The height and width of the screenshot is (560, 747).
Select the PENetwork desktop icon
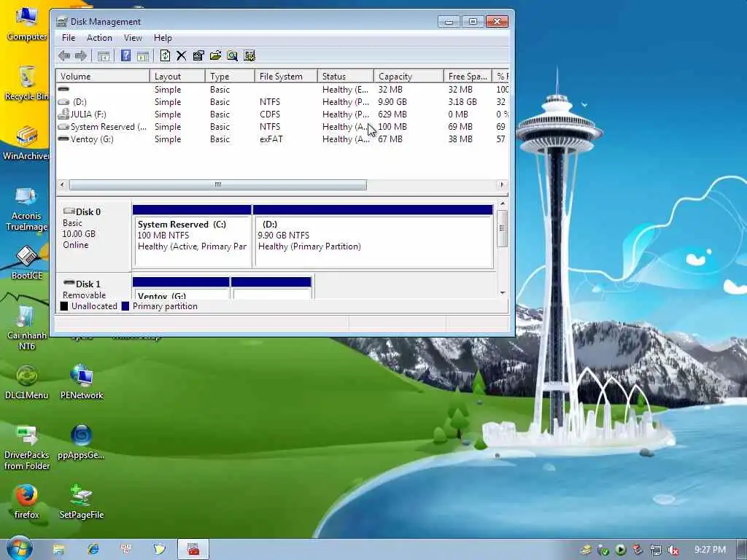click(x=82, y=382)
